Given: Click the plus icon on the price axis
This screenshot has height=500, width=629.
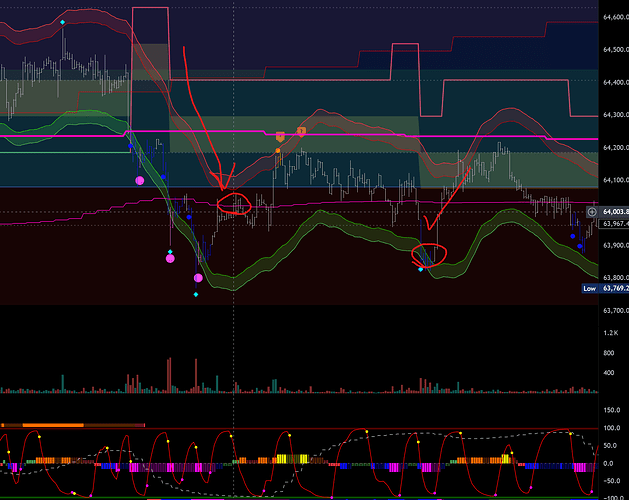Looking at the screenshot, I should point(593,212).
